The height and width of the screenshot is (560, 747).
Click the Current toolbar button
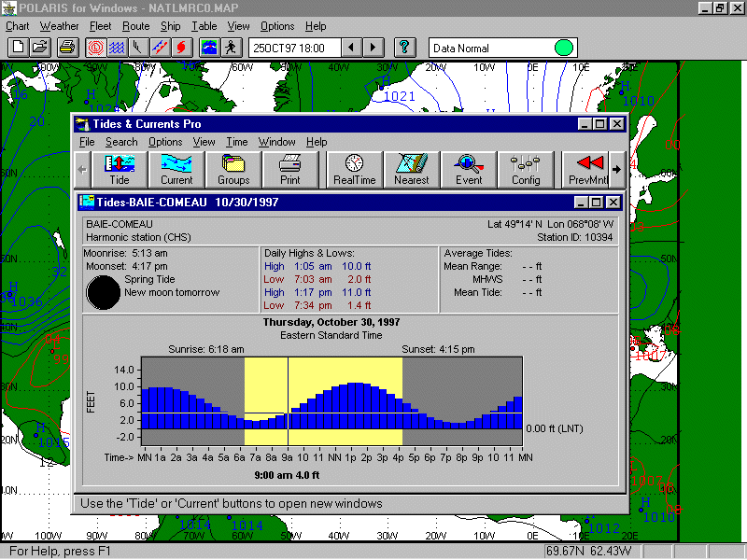click(x=176, y=170)
